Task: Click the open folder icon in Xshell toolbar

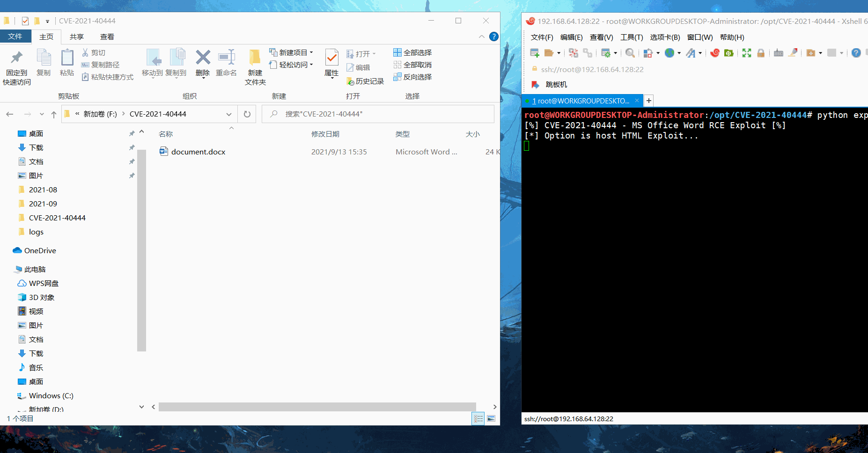Action: pyautogui.click(x=549, y=53)
